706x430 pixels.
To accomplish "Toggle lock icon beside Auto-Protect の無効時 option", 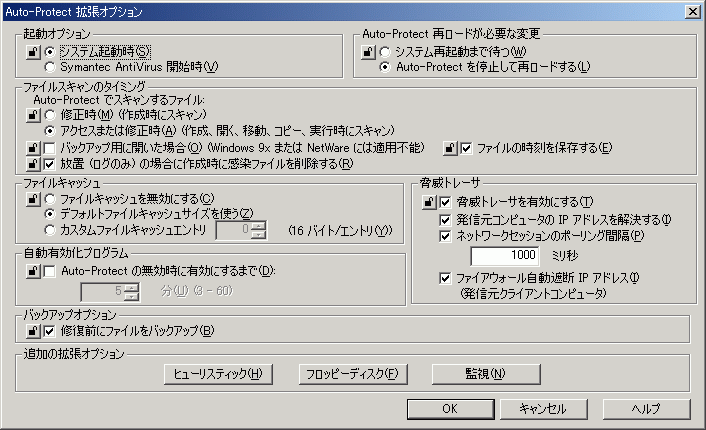I will coord(33,271).
